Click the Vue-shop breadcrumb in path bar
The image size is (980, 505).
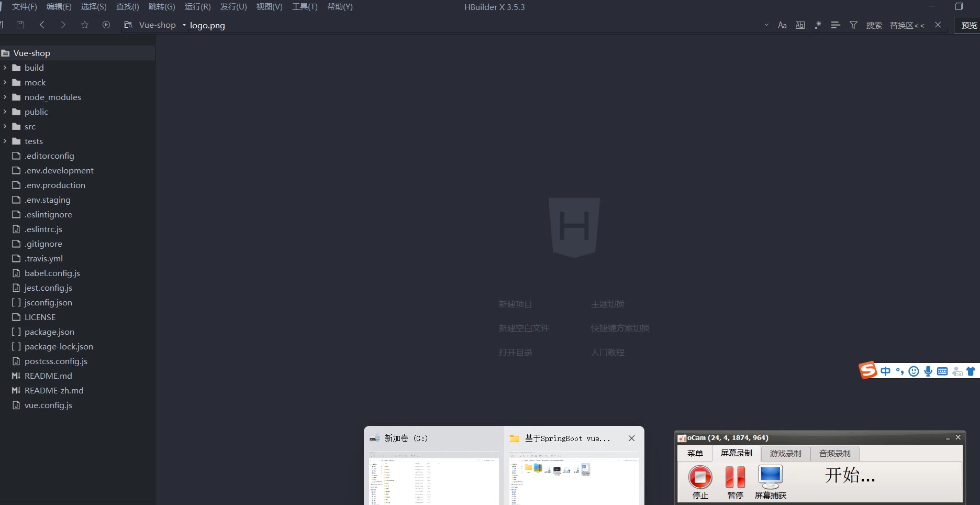pyautogui.click(x=157, y=25)
